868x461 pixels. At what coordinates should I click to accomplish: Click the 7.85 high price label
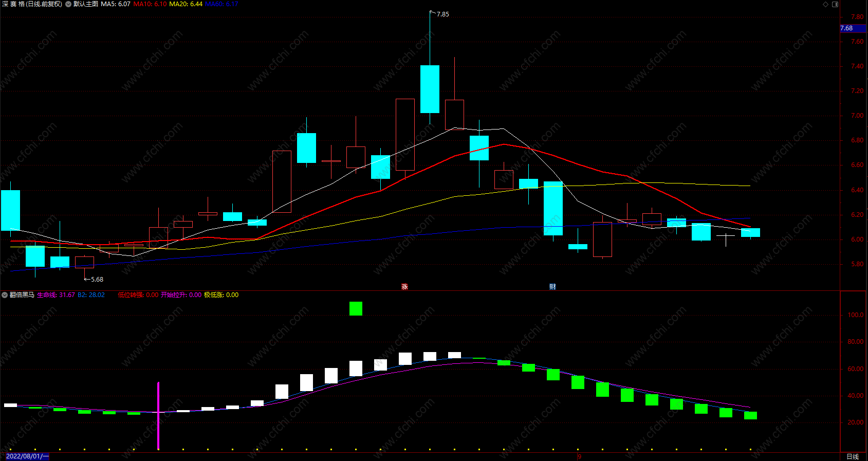[x=442, y=14]
